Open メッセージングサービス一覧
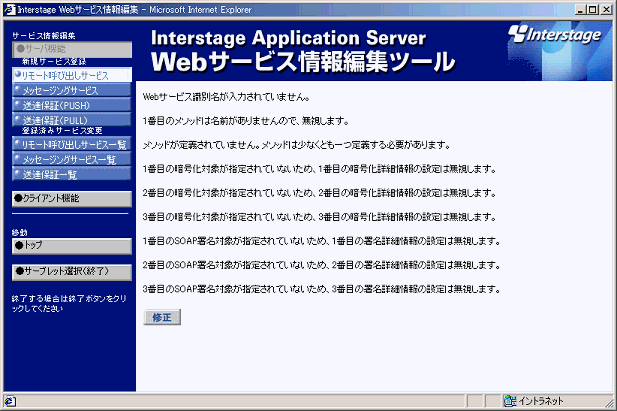617x411 pixels. 72,159
